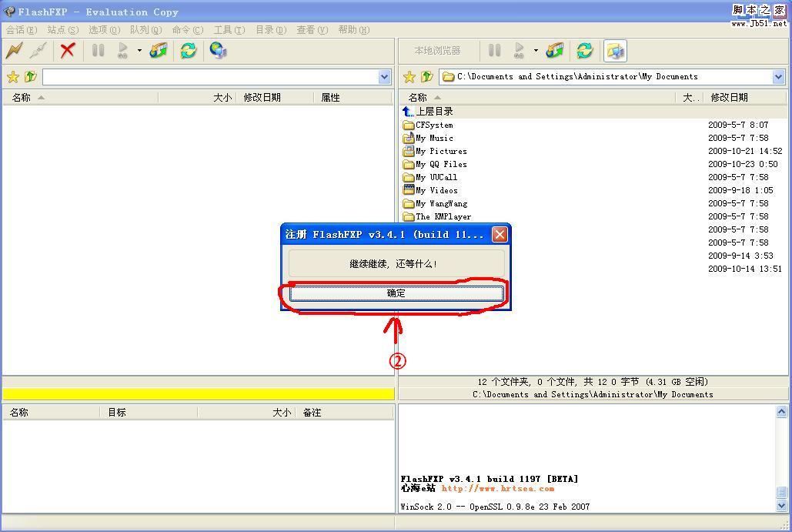Click the 本地浏览器 button
The width and height of the screenshot is (792, 532).
pyautogui.click(x=437, y=51)
